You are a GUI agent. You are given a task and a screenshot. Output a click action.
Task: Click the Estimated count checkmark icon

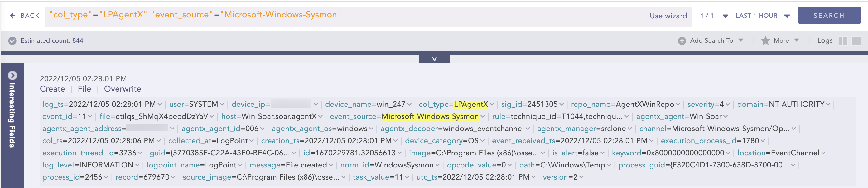(12, 41)
